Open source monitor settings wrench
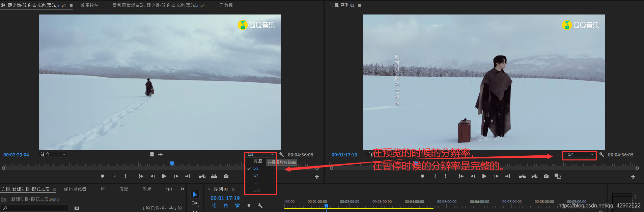 click(281, 154)
